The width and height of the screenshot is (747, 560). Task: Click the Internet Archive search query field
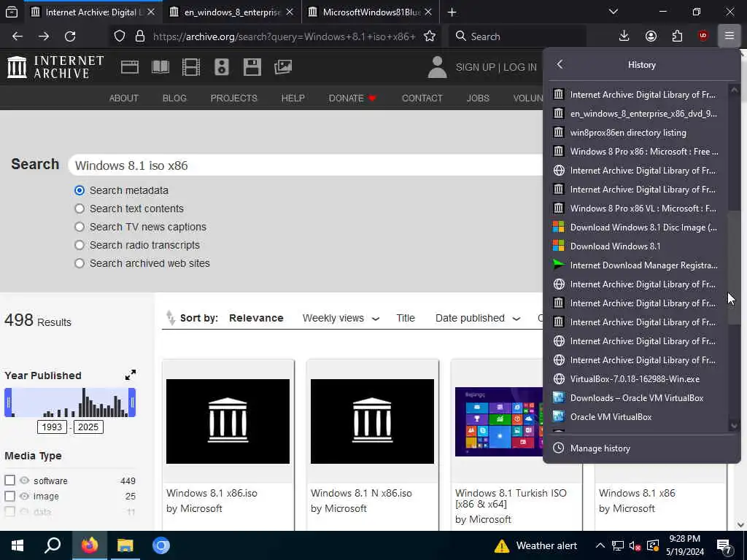tap(306, 166)
